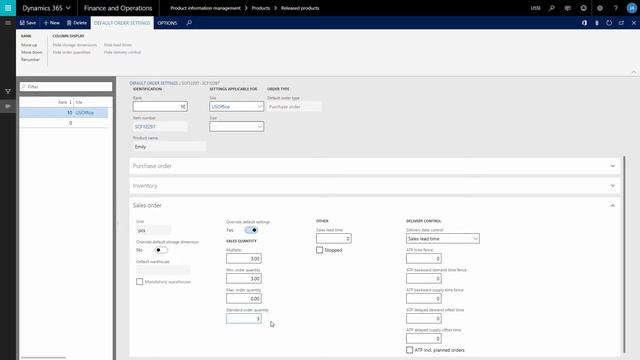Refresh the page using refresh icon
Screen dimensions: 640x360
click(x=609, y=23)
